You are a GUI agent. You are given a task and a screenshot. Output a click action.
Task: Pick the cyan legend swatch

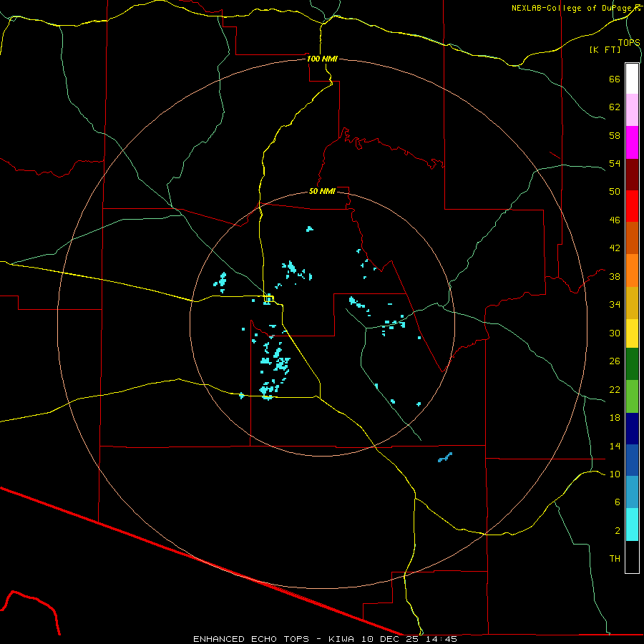632,525
